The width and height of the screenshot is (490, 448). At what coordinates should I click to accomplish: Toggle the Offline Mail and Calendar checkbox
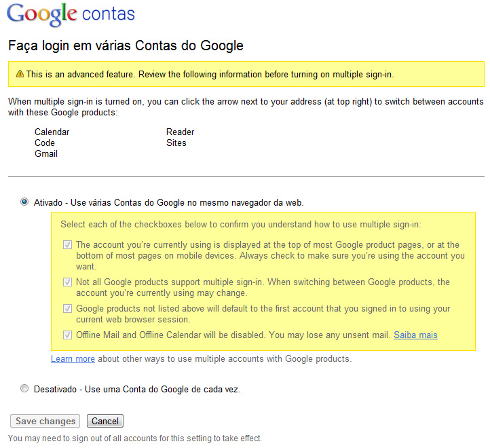67,335
